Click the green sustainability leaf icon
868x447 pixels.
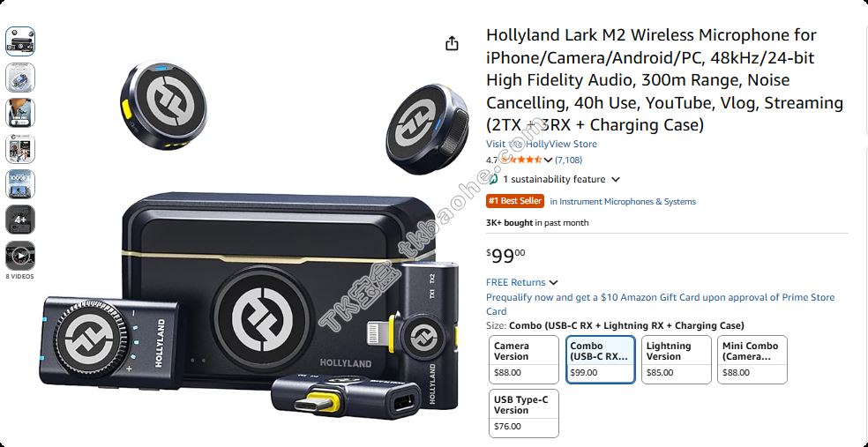tap(492, 179)
